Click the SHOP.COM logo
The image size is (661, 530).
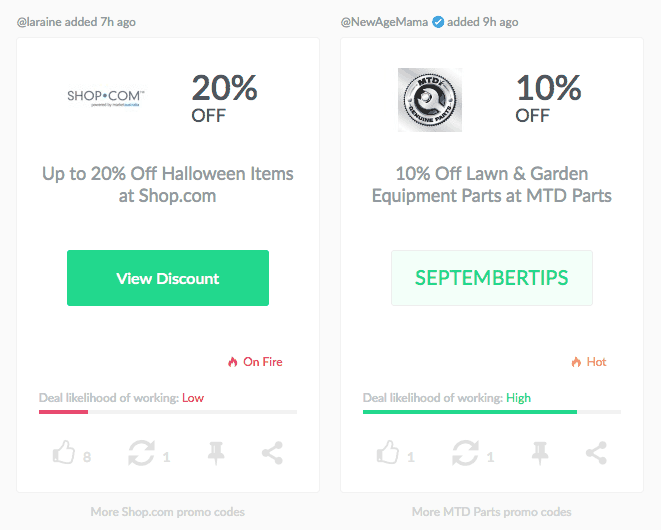tap(106, 98)
